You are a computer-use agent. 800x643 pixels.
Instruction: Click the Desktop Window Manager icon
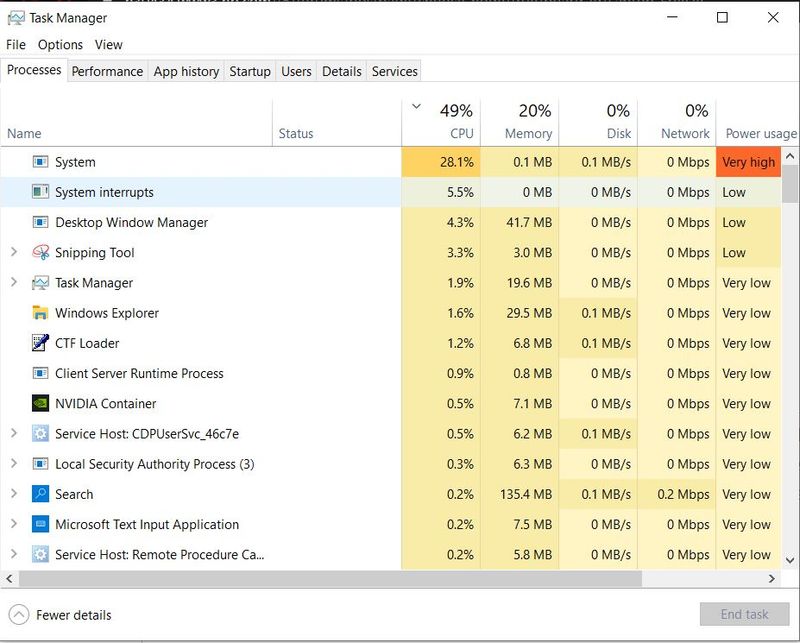[40, 222]
